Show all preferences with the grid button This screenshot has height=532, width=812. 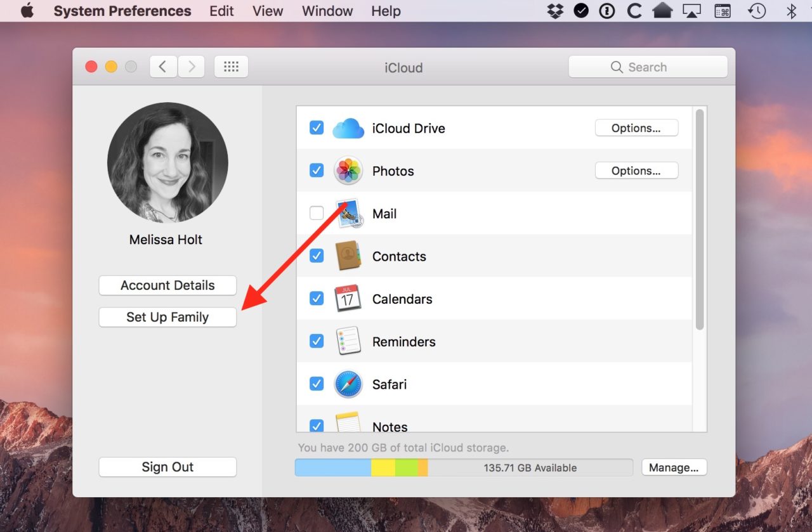click(x=231, y=67)
